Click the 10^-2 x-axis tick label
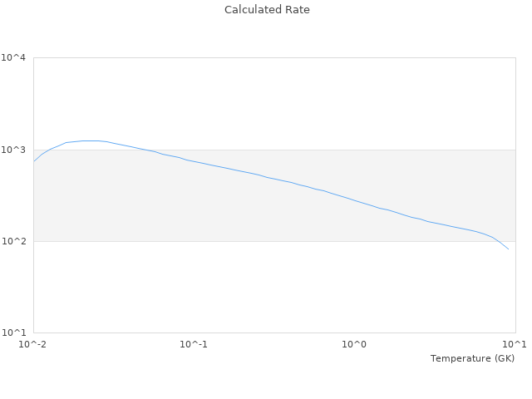Image resolution: width=532 pixels, height=399 pixels. pyautogui.click(x=33, y=344)
